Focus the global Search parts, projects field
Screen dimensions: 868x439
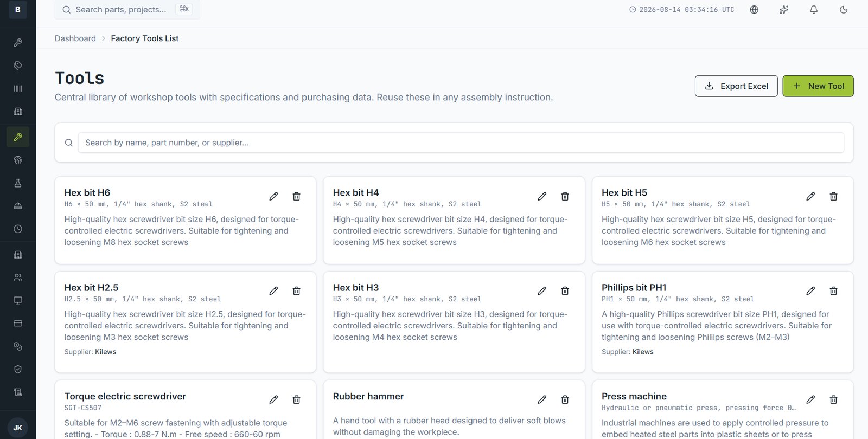tap(127, 9)
